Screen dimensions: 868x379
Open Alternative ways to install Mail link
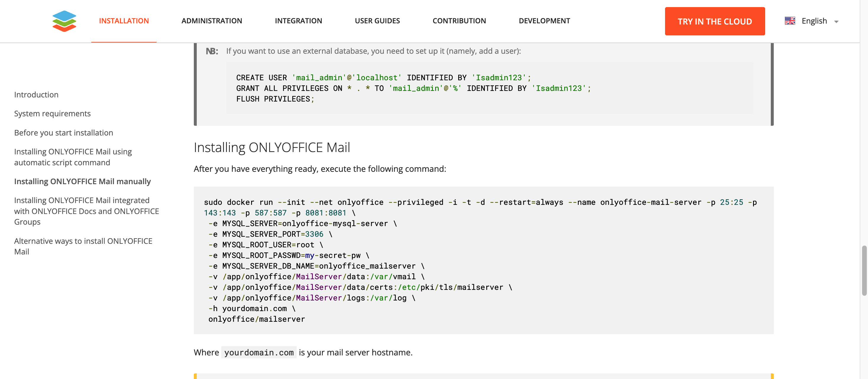[83, 246]
